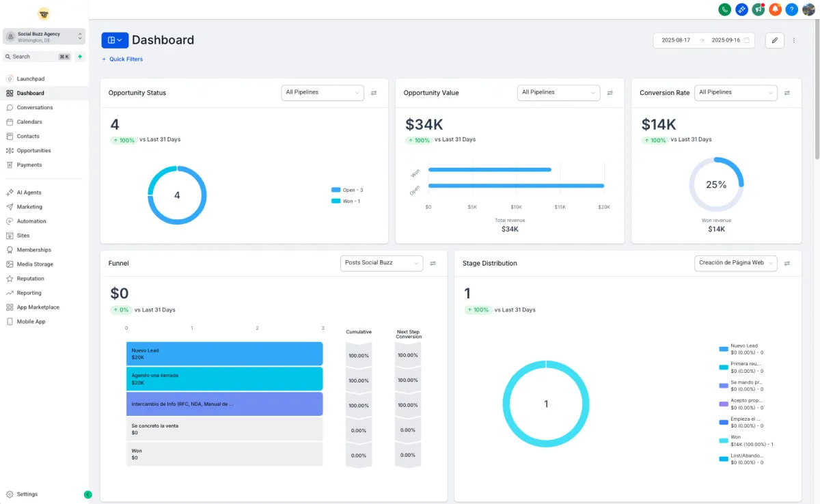Open the Posts Social Buzz funnel dropdown

coord(381,263)
